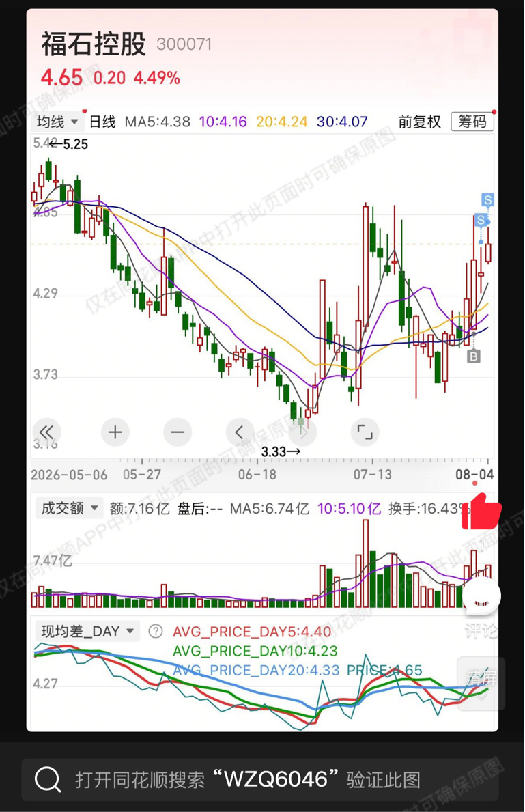Screen dimensions: 525x812
Task: Click the 4.29 price axis label
Action: pos(46,294)
